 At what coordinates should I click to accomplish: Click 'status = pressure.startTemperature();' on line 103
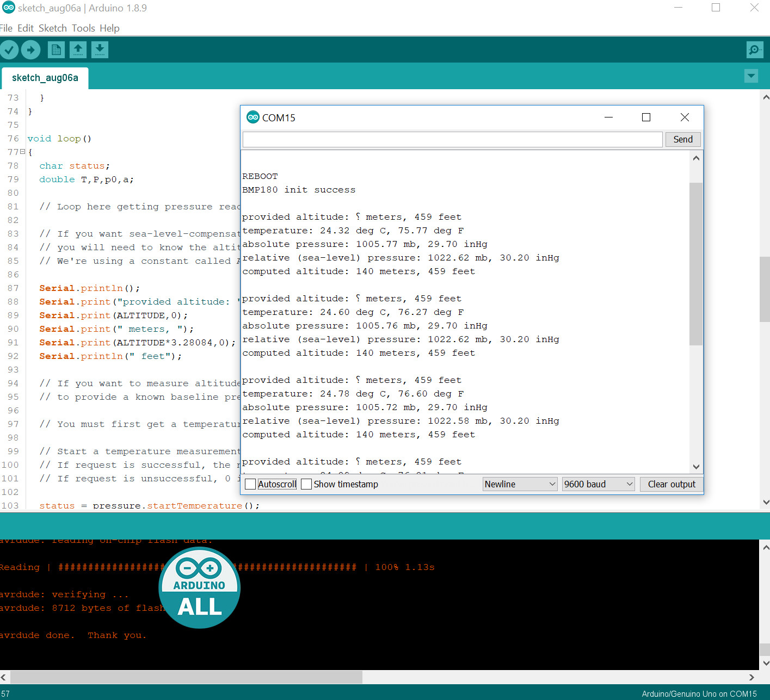149,505
